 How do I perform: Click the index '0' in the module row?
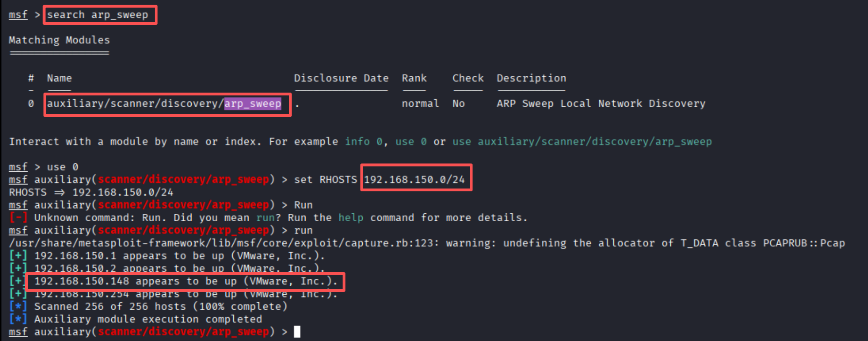(31, 103)
